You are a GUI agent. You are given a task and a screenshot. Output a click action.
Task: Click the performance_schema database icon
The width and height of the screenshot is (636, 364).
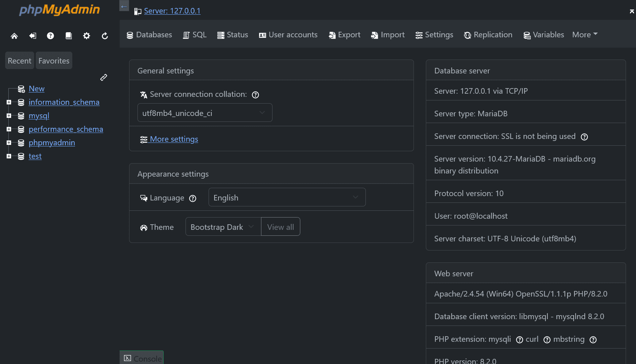tap(21, 129)
